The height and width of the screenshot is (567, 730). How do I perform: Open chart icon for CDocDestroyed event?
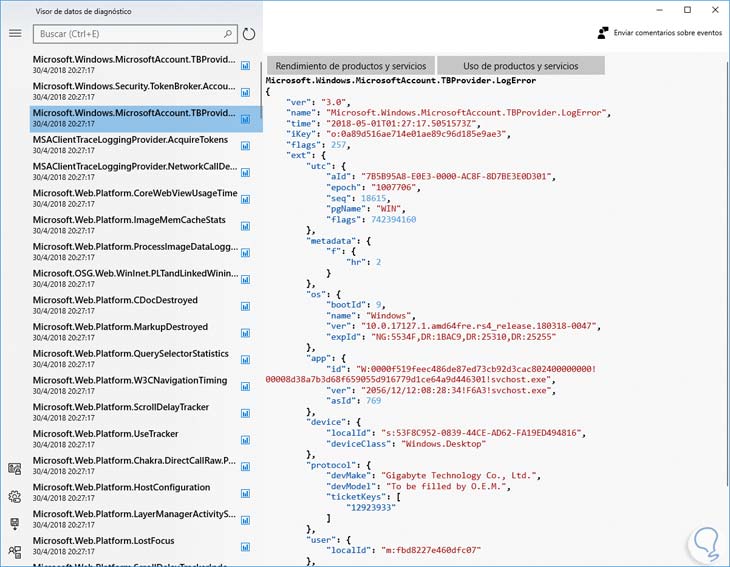245,306
